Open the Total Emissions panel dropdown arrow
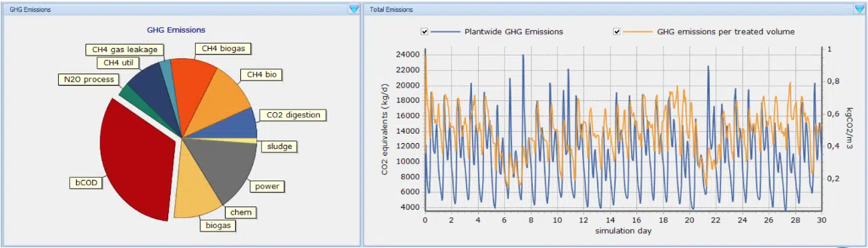Image resolution: width=868 pixels, height=248 pixels. [x=859, y=9]
